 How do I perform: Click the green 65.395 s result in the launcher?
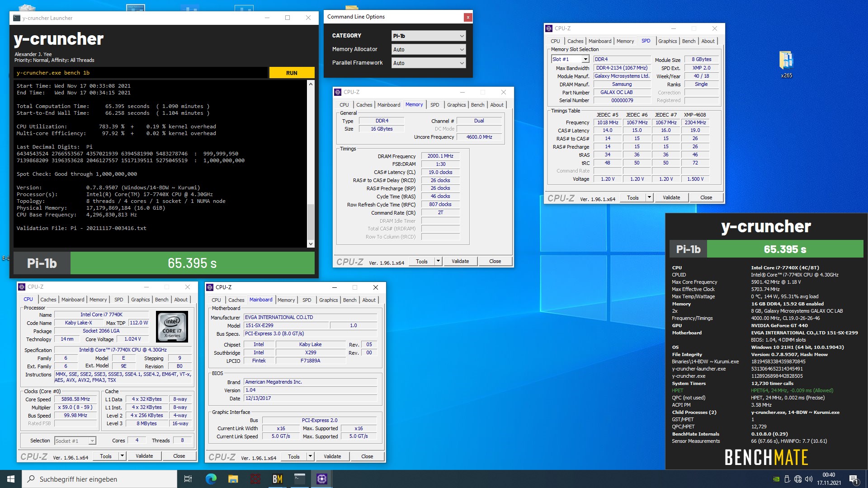(192, 263)
